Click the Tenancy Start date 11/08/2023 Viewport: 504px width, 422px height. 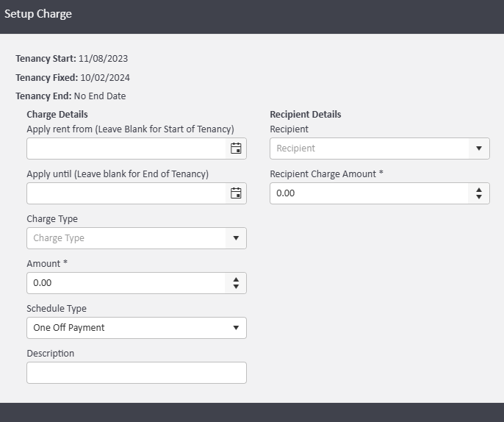pyautogui.click(x=104, y=59)
